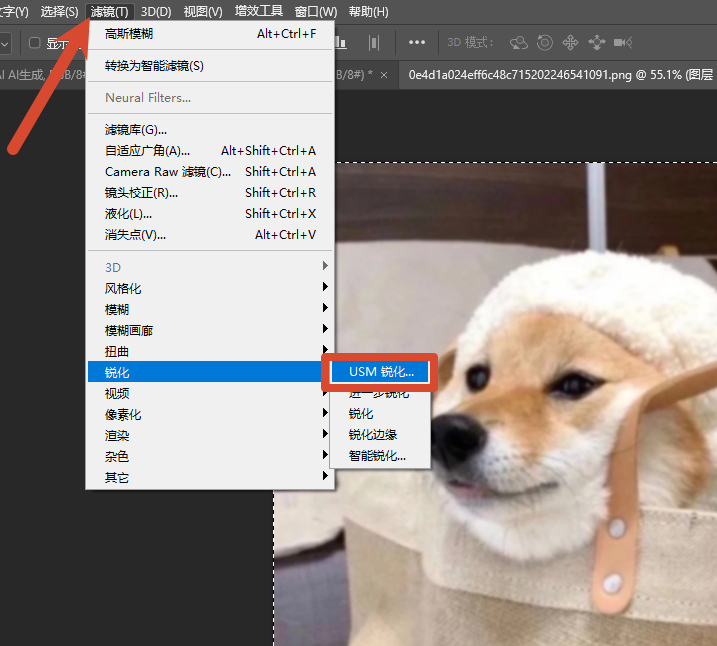717x646 pixels.
Task: Open the 帮助(H) menu
Action: tap(369, 11)
